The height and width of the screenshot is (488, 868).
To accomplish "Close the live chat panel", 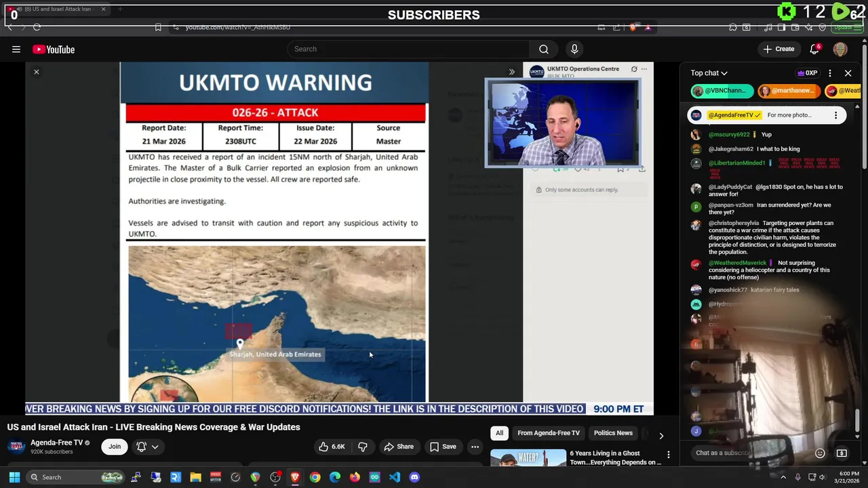I will coord(848,73).
